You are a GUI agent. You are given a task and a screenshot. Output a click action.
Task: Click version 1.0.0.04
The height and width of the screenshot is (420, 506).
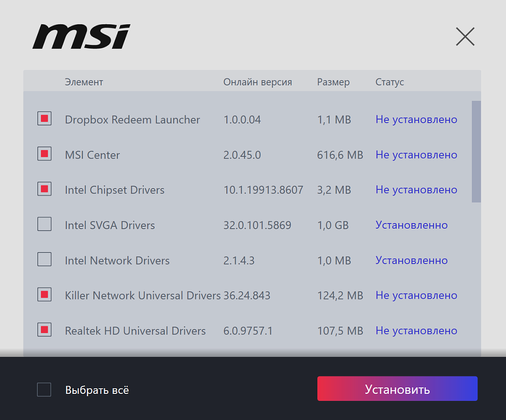242,119
